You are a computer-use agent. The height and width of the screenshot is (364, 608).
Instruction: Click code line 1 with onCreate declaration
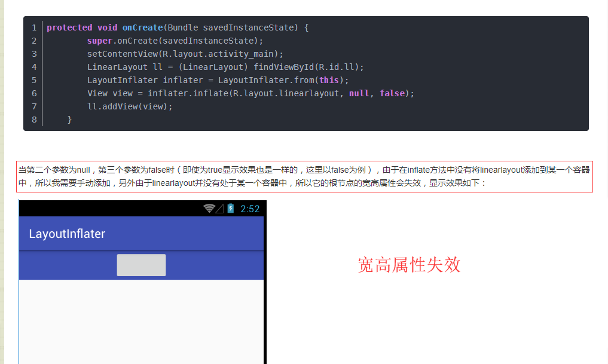tap(178, 27)
